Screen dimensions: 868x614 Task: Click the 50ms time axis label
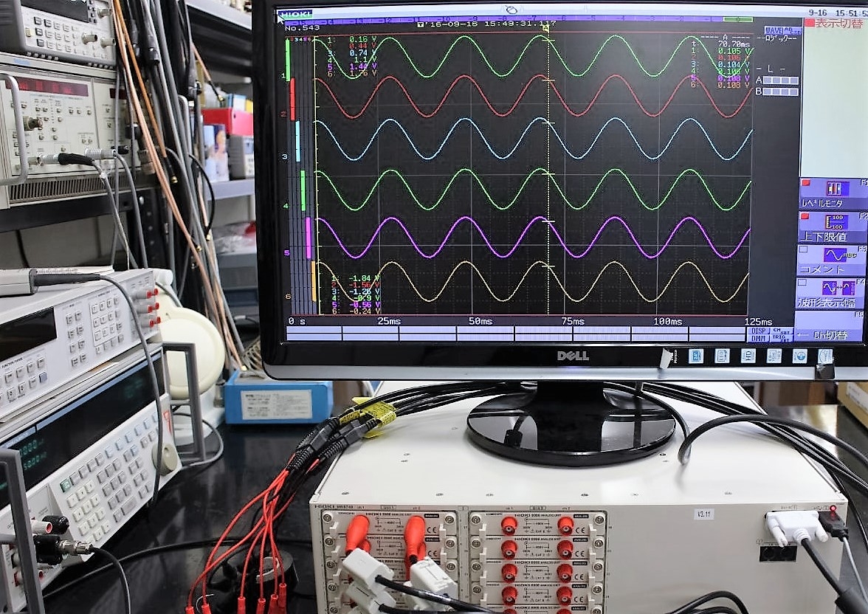click(x=480, y=321)
